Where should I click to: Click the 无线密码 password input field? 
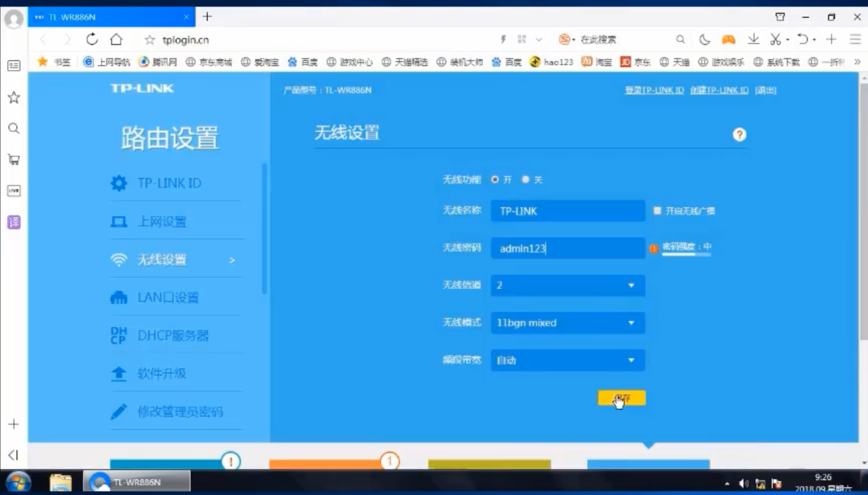tap(567, 249)
